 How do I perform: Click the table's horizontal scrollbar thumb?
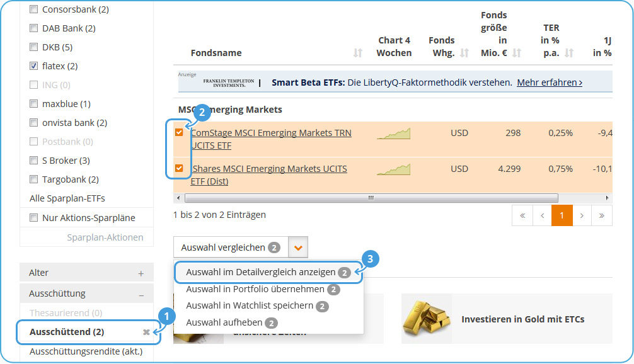371,198
